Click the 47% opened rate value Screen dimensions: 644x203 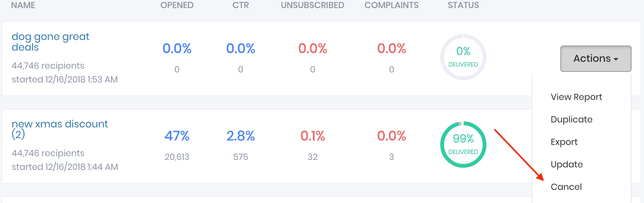coord(177,136)
